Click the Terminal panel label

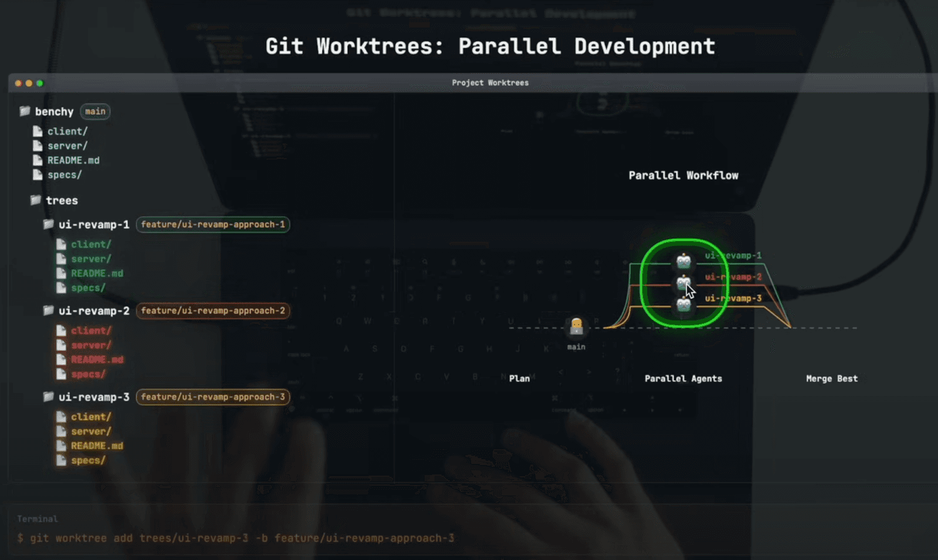tap(38, 519)
